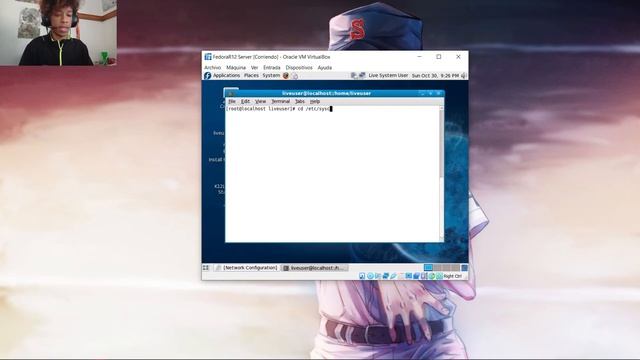Click the Fedora logo icon in panel
The height and width of the screenshot is (360, 640).
click(208, 76)
